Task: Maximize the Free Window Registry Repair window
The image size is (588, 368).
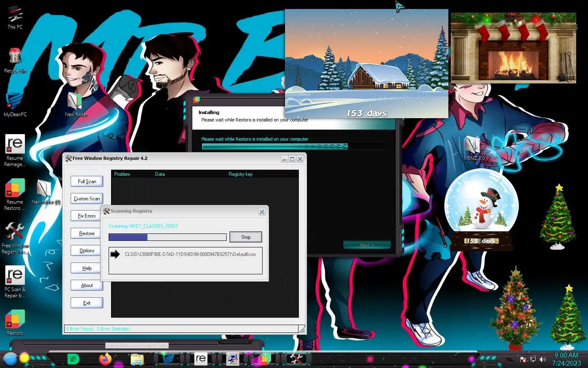Action: (292, 159)
